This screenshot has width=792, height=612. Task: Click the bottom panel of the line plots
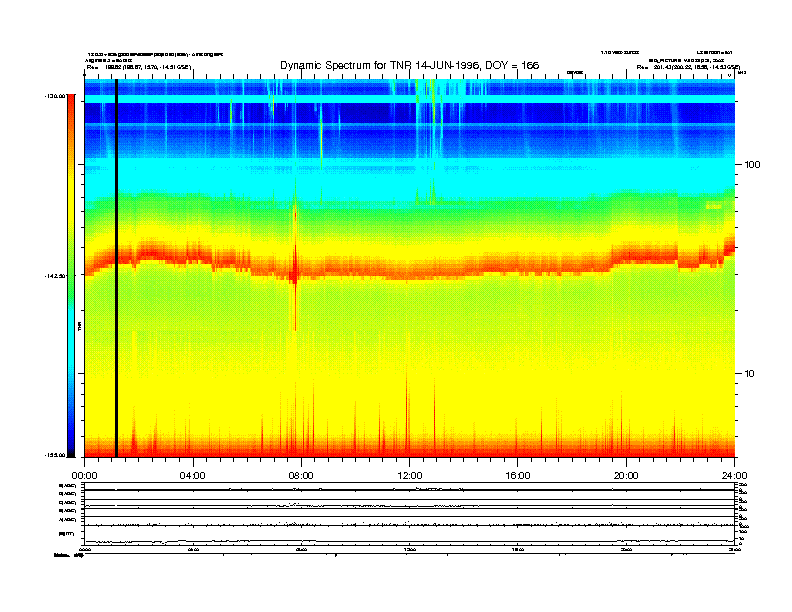pos(409,535)
